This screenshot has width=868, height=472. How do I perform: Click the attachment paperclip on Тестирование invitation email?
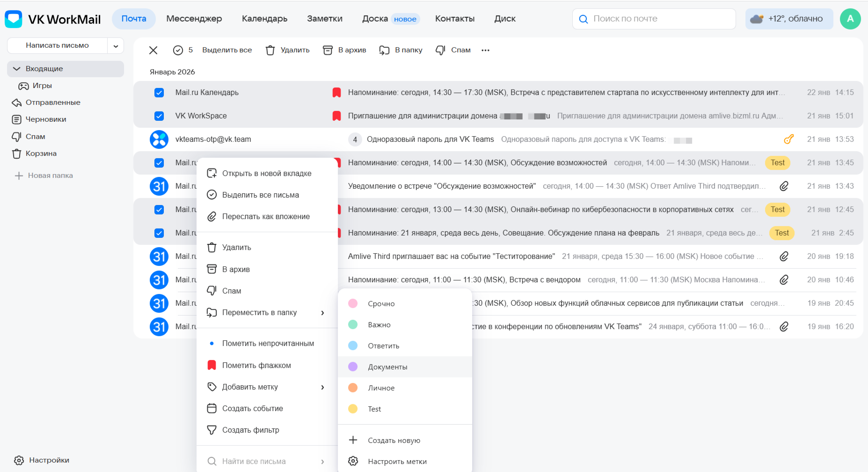[x=784, y=256]
